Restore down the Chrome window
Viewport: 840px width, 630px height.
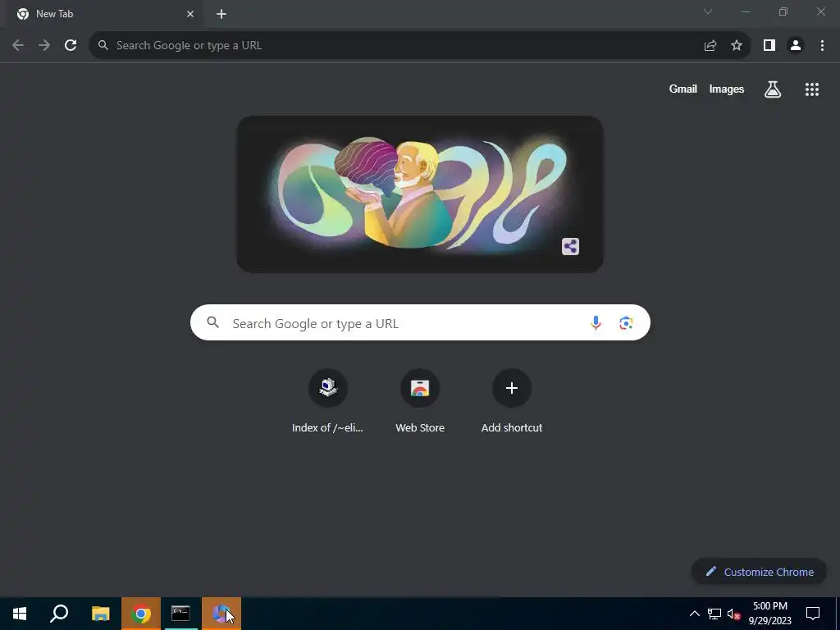click(x=783, y=11)
